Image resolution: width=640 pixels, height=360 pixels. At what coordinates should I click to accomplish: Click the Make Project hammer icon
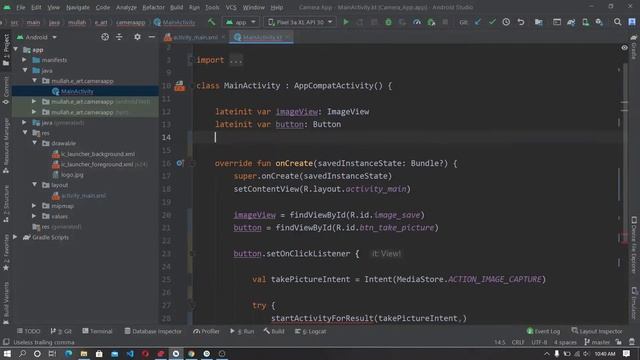211,22
